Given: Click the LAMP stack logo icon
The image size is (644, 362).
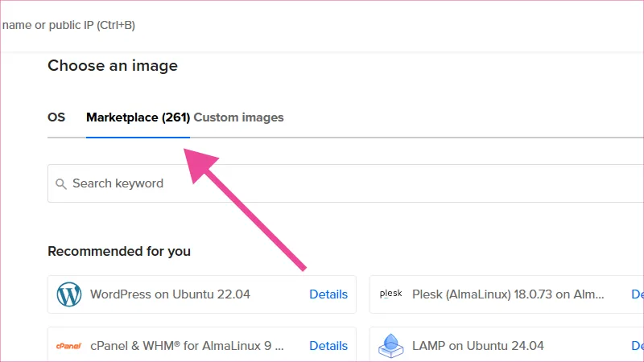Looking at the screenshot, I should pos(390,346).
